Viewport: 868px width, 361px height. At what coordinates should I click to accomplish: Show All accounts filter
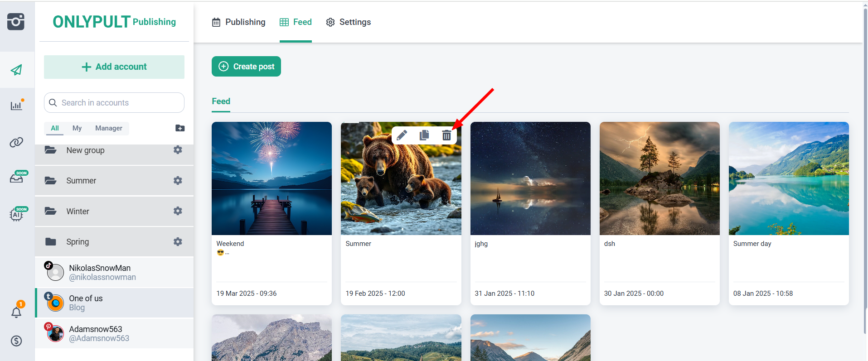[55, 128]
